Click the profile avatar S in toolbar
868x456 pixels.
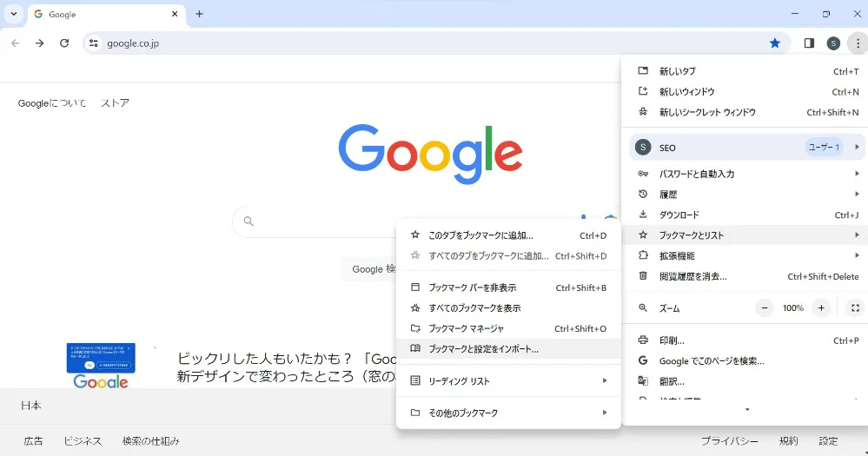833,43
